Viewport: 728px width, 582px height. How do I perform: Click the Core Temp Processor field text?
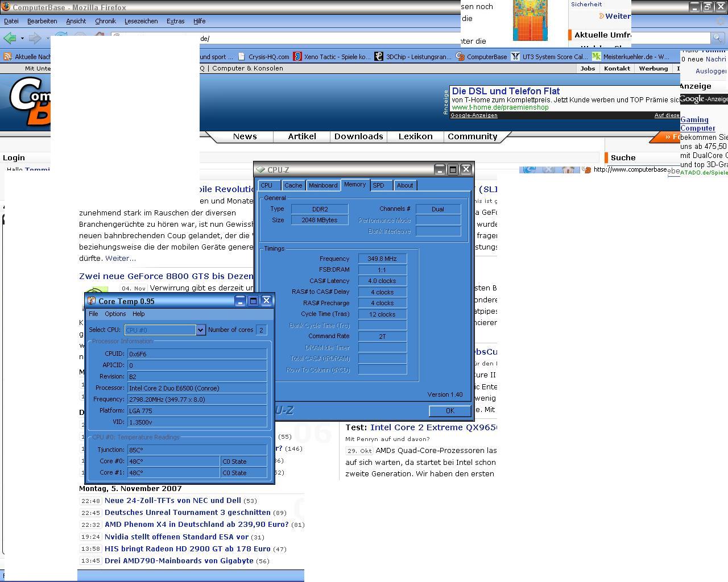[x=197, y=388]
